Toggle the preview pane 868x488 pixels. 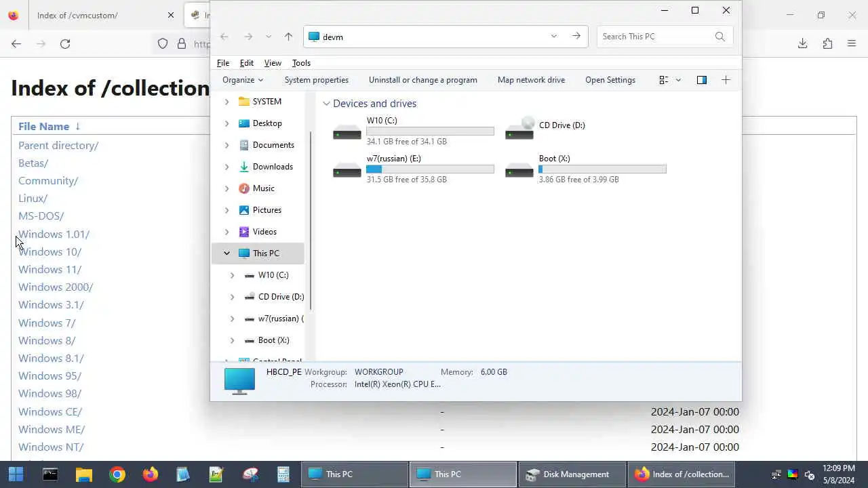coord(702,80)
